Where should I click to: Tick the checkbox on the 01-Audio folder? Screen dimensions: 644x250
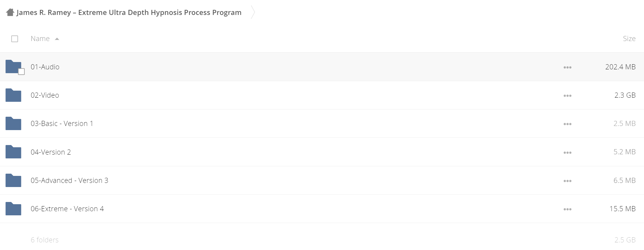click(x=21, y=72)
